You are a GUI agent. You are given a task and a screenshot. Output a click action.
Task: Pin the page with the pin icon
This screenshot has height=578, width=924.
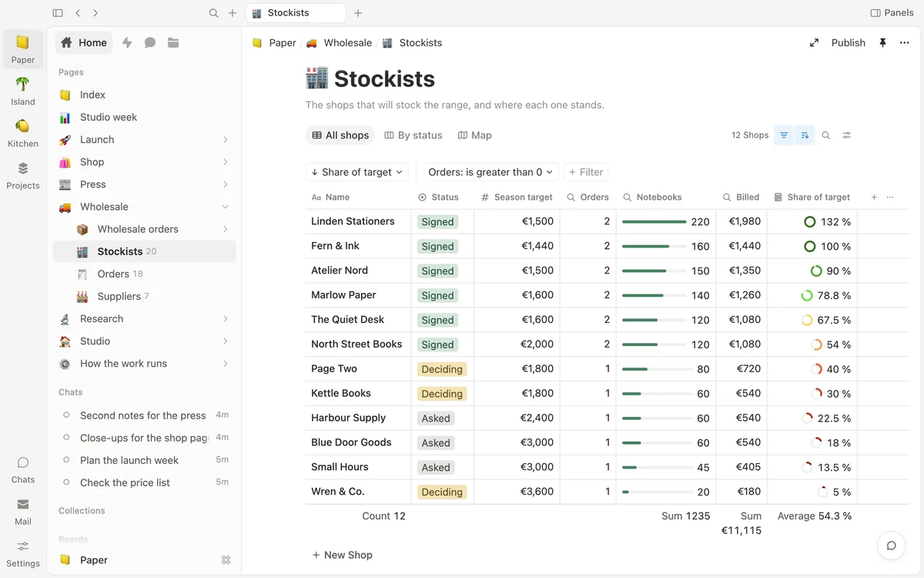coord(882,43)
